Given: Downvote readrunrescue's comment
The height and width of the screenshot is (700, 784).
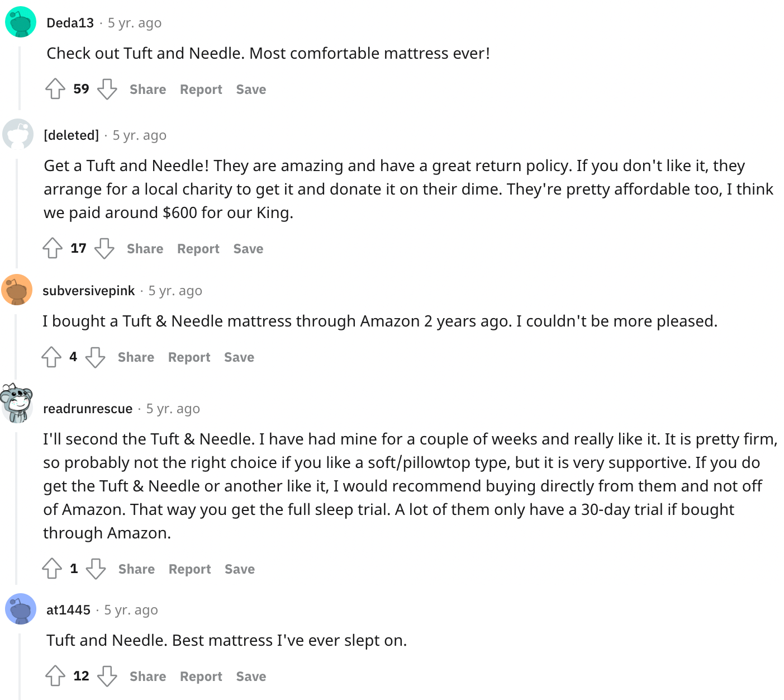Looking at the screenshot, I should (x=96, y=569).
